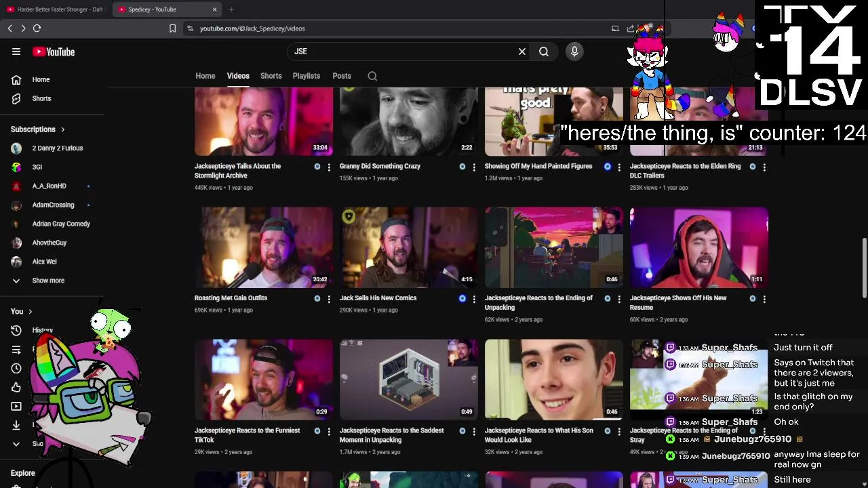This screenshot has height=488, width=868.
Task: Open options for Showing Off My Hand Painted Figures
Action: point(619,167)
